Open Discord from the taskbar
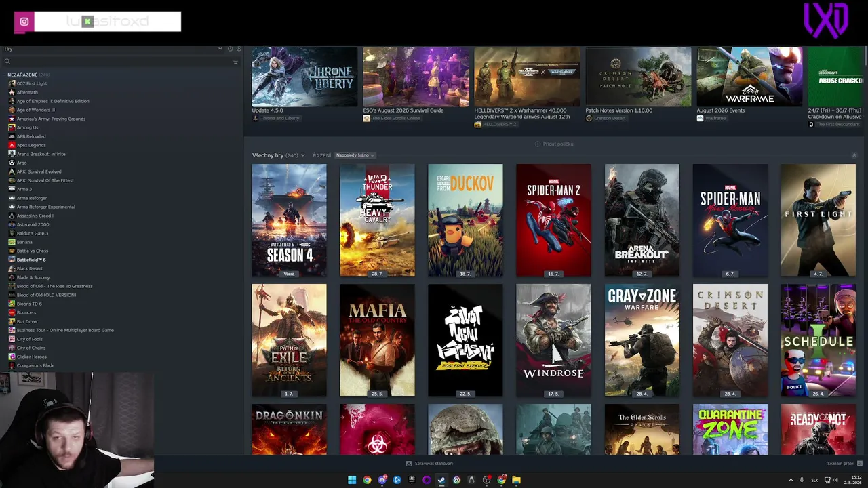This screenshot has width=868, height=488. [x=382, y=480]
